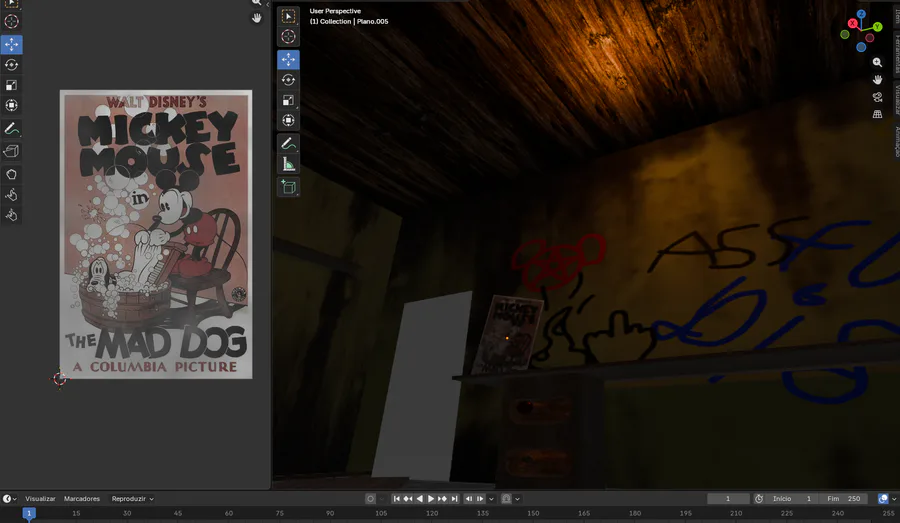Select the Scale tool in the left editor toolbar
This screenshot has height=523, width=900.
click(x=11, y=85)
